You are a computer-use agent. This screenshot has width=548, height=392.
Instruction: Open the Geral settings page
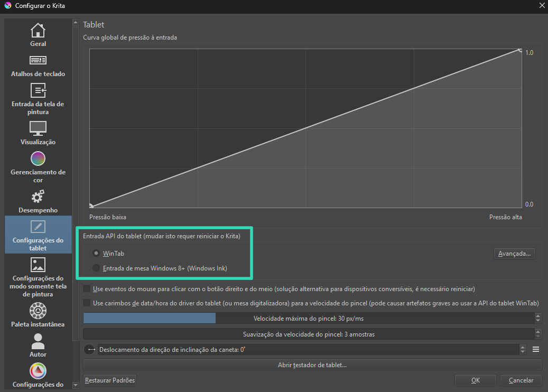pos(38,35)
